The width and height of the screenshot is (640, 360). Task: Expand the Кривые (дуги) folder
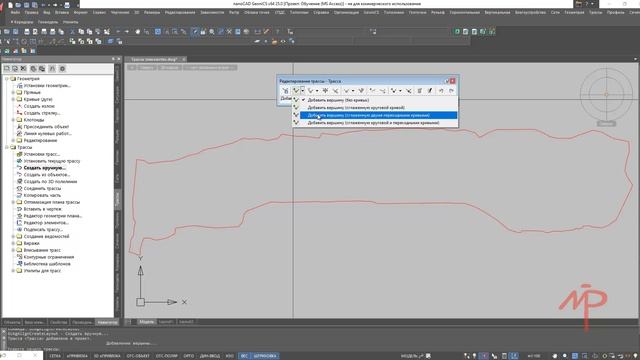(13, 99)
